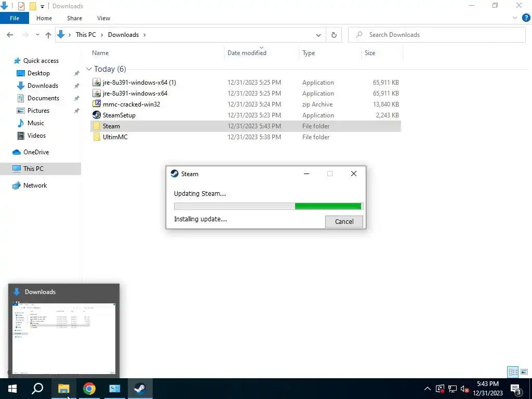Select Quick access in navigation pane
This screenshot has height=399, width=532.
point(41,61)
